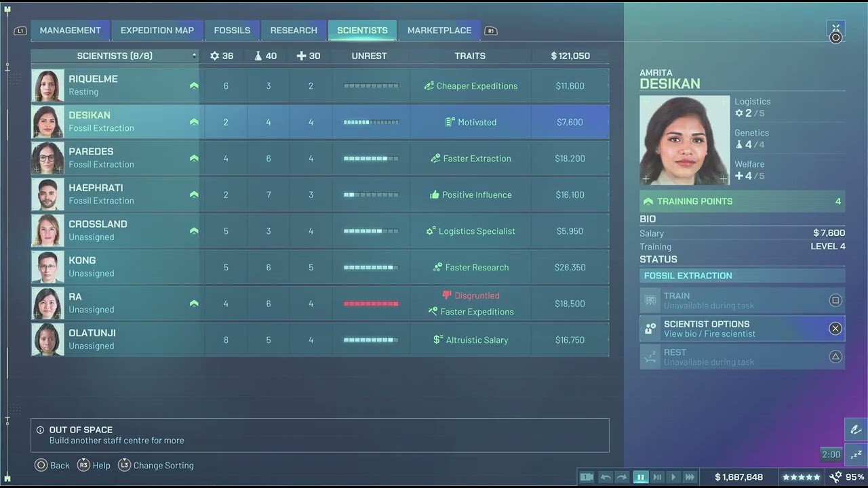Close the scientists panel with top-right icon
Viewport: 868px width, 488px height.
pyautogui.click(x=835, y=32)
